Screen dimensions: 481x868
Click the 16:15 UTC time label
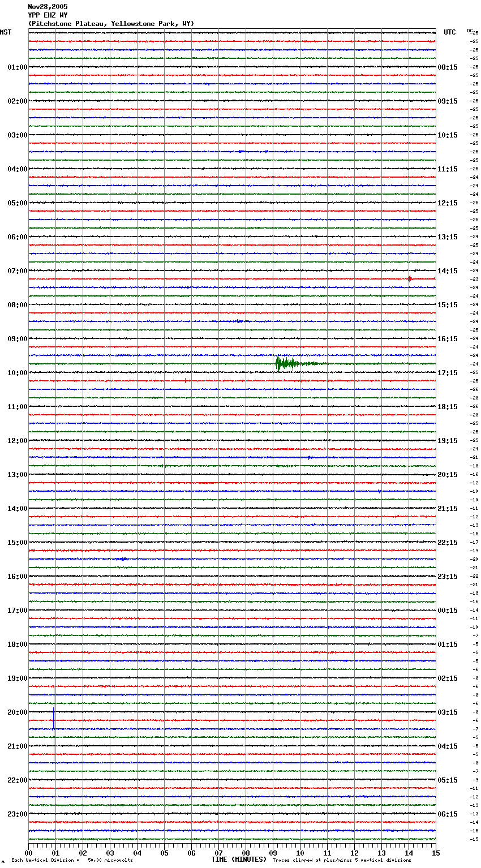(x=448, y=339)
